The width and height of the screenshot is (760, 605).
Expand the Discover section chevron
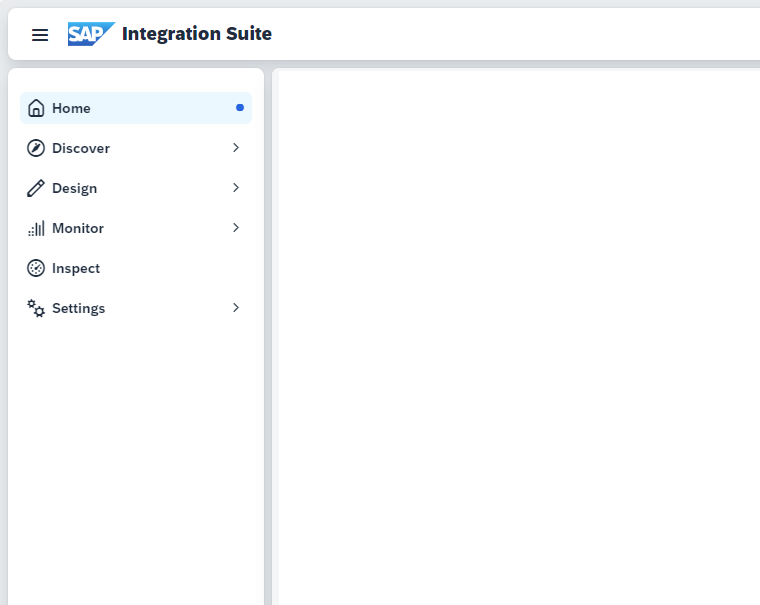click(x=236, y=147)
